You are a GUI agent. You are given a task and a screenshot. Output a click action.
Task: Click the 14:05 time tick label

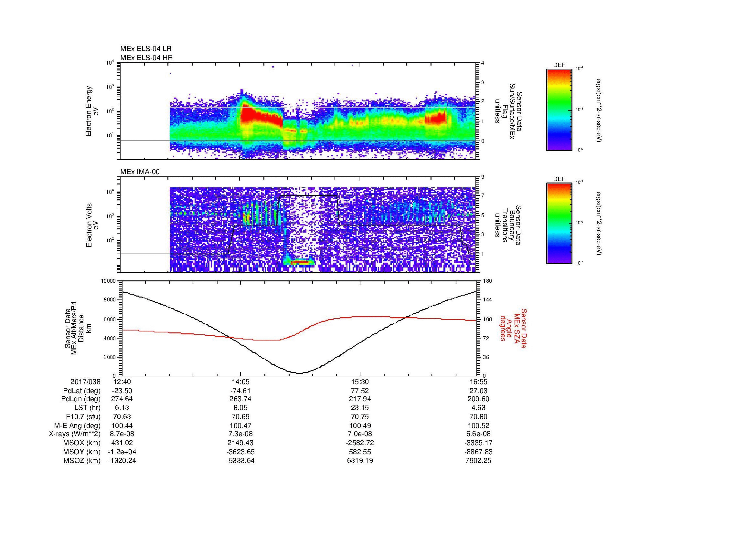pyautogui.click(x=241, y=382)
